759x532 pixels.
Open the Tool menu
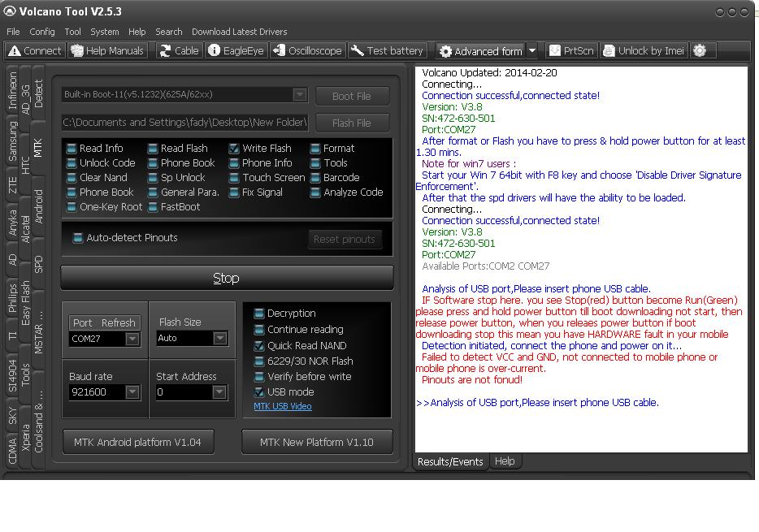pos(72,32)
